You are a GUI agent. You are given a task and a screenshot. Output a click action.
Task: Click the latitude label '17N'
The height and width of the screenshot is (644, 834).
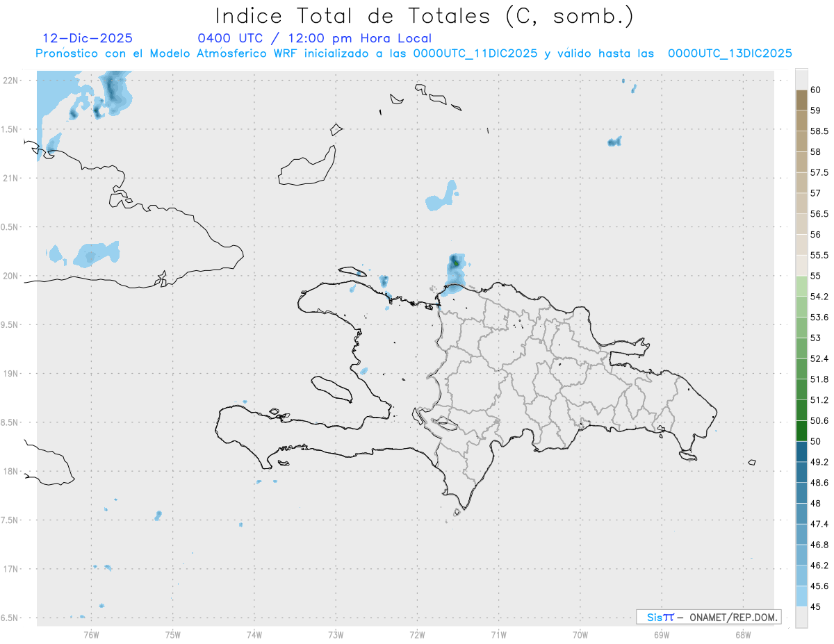coord(10,569)
